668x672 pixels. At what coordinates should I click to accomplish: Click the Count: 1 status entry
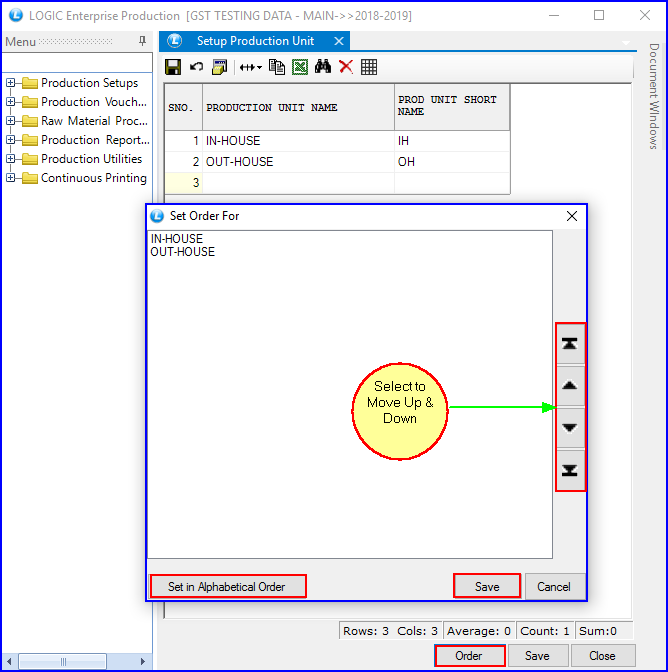pyautogui.click(x=545, y=631)
